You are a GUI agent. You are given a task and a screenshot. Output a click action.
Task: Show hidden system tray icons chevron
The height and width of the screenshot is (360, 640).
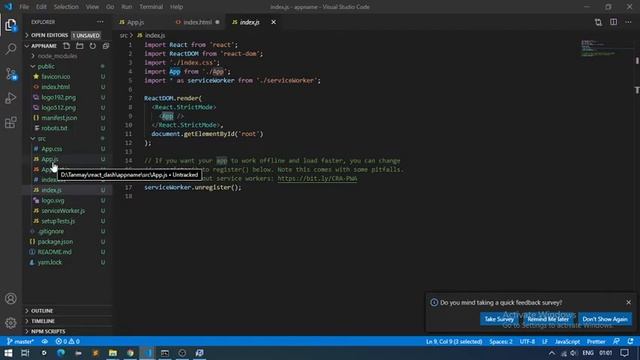click(x=552, y=353)
